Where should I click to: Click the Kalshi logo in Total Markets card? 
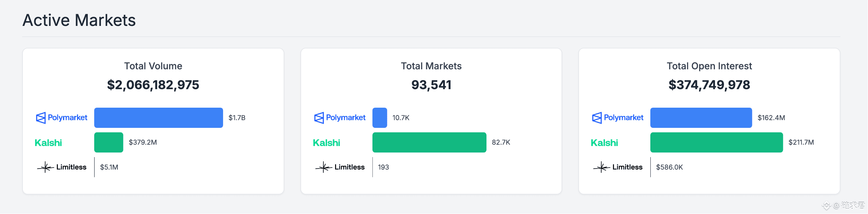click(x=326, y=143)
